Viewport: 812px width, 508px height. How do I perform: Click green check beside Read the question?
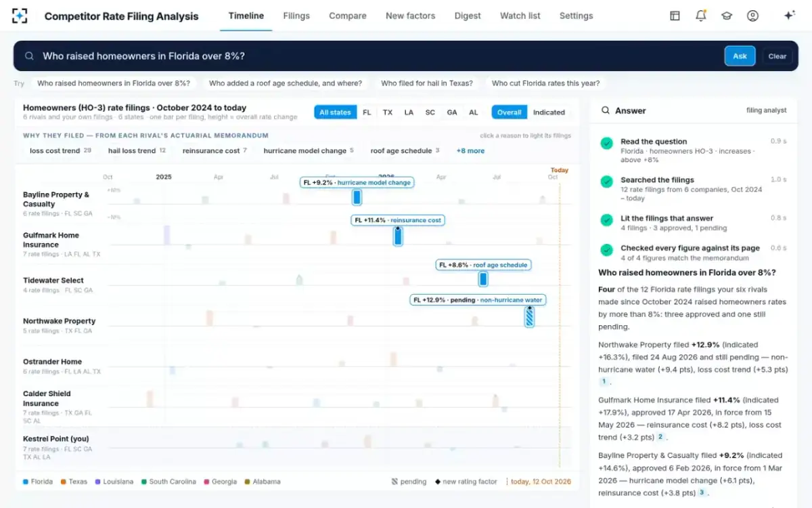(606, 143)
